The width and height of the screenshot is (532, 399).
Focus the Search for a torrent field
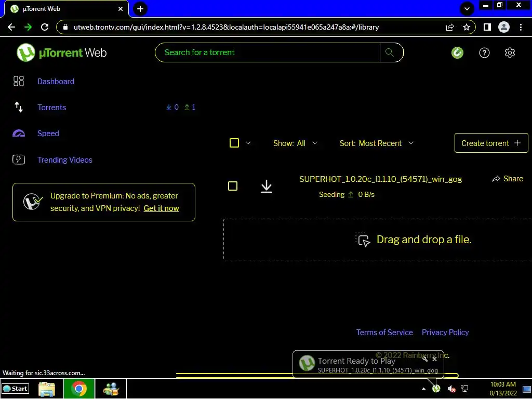pyautogui.click(x=268, y=52)
